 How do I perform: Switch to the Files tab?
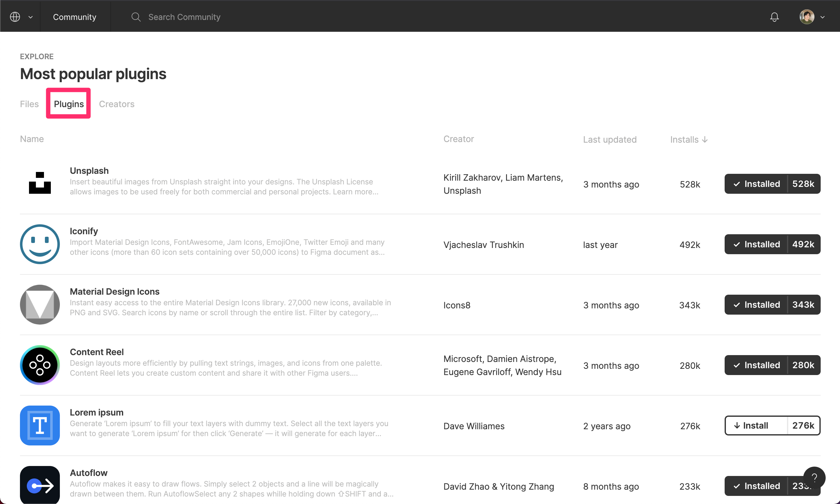point(29,104)
